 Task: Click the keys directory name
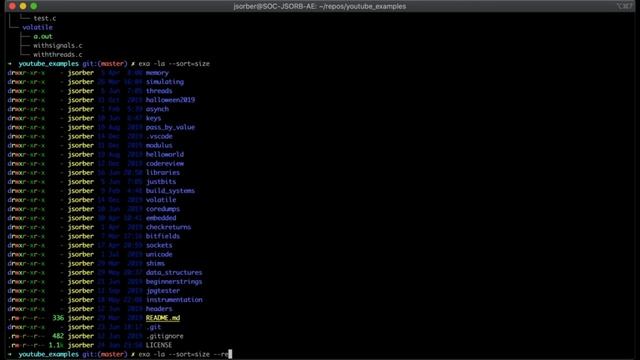point(153,118)
